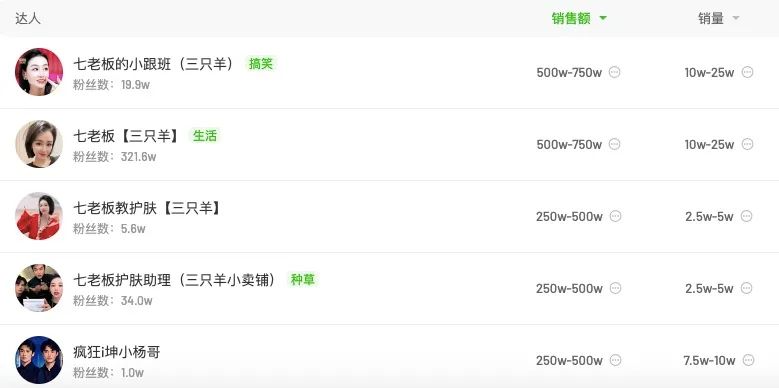This screenshot has height=388, width=779.
Task: Open profile 七老板的小跟班（三只羊）
Action: tap(154, 64)
